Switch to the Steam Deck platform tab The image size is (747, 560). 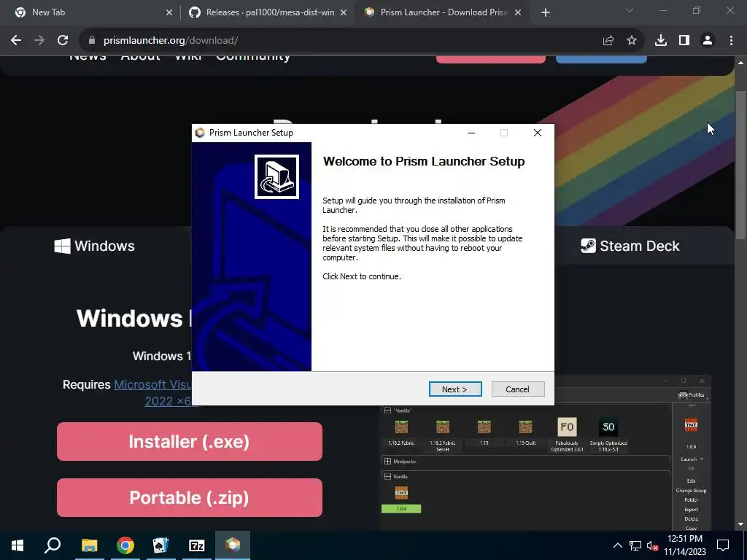click(630, 246)
